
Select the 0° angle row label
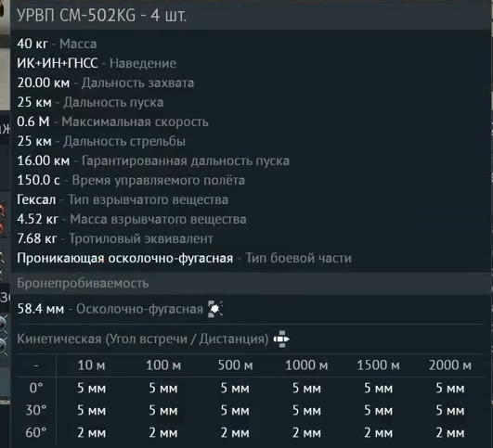click(36, 388)
